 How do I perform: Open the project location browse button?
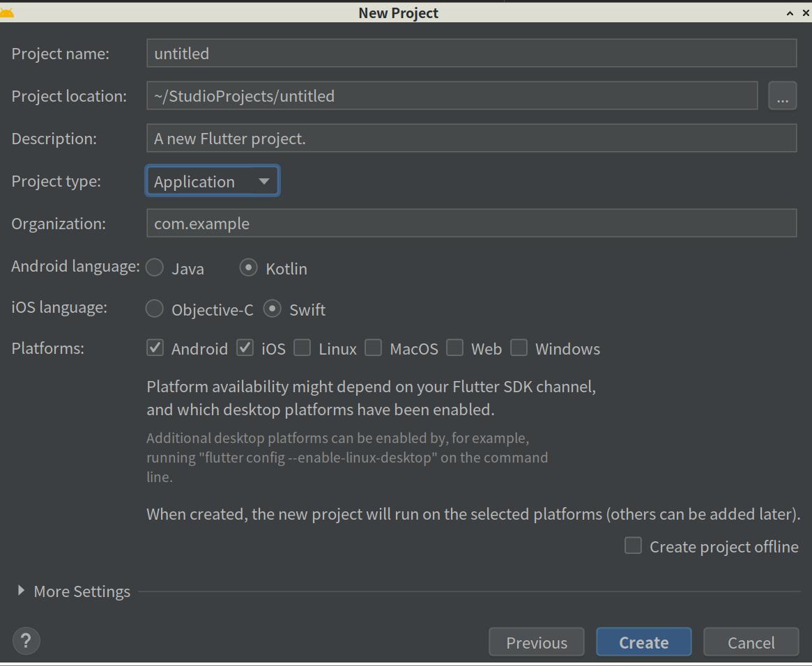click(782, 96)
